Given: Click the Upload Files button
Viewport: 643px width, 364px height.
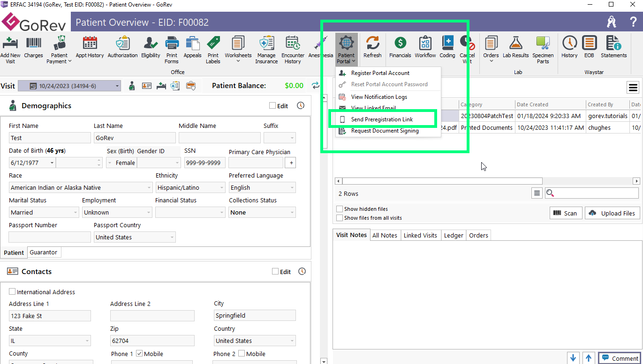Looking at the screenshot, I should [x=613, y=213].
